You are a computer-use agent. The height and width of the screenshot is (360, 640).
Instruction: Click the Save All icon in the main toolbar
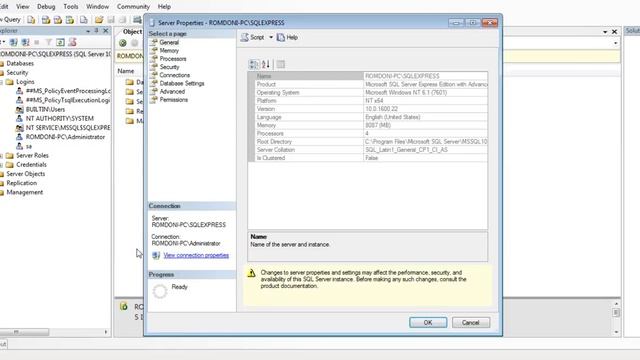tap(122, 20)
